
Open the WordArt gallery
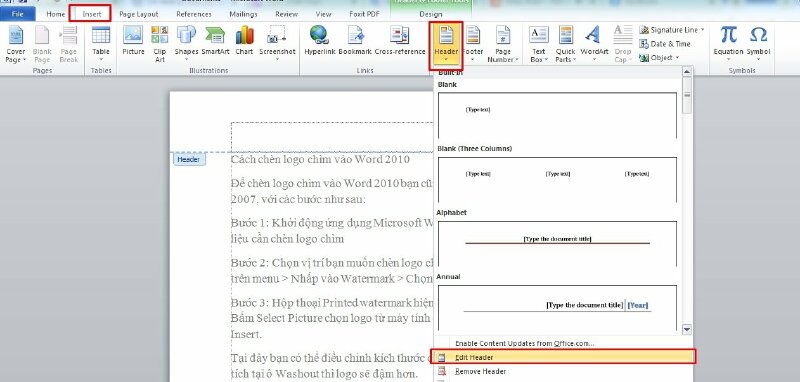(594, 44)
